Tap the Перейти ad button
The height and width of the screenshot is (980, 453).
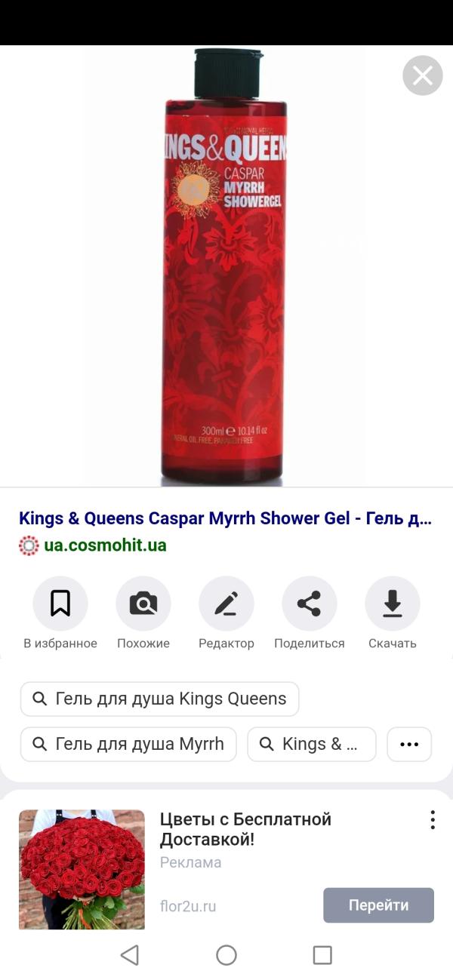tap(378, 905)
